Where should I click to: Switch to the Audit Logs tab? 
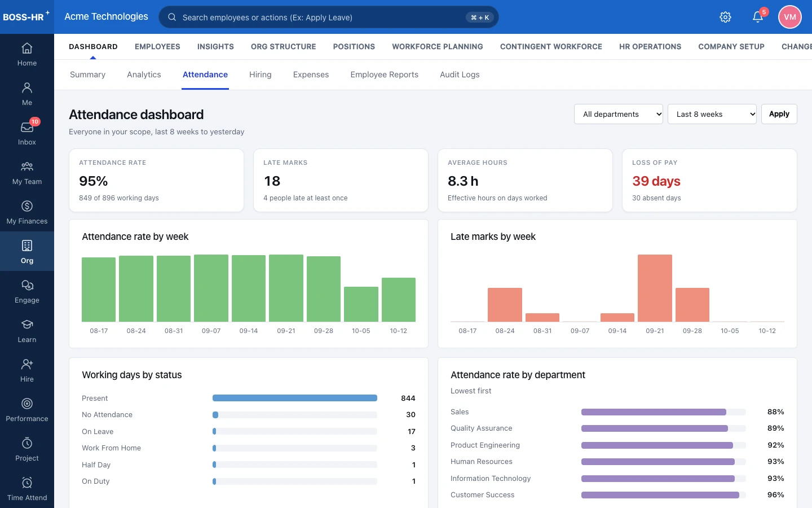click(460, 75)
